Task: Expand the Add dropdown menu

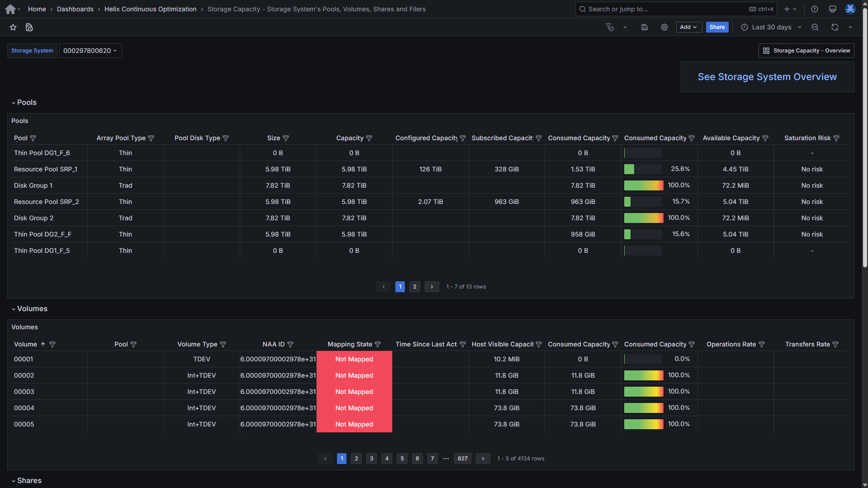Action: click(x=688, y=28)
